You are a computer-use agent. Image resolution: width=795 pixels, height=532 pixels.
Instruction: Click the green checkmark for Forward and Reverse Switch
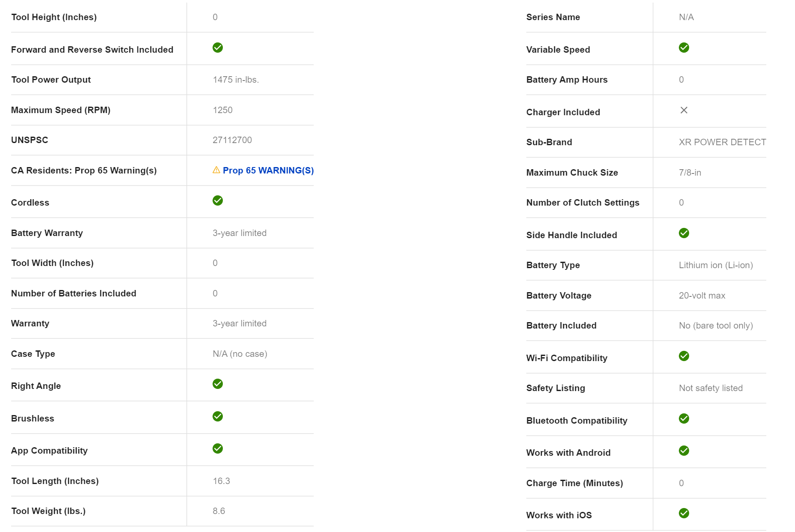218,48
